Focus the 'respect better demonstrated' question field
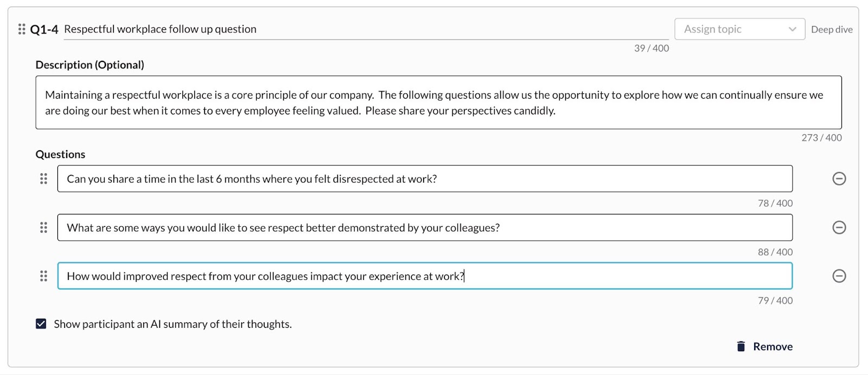This screenshot has width=868, height=375. click(425, 227)
